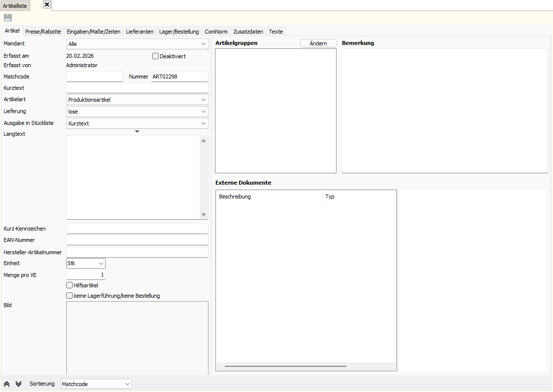Open the Mandant dropdown
This screenshot has width=553, height=392.
[x=137, y=44]
